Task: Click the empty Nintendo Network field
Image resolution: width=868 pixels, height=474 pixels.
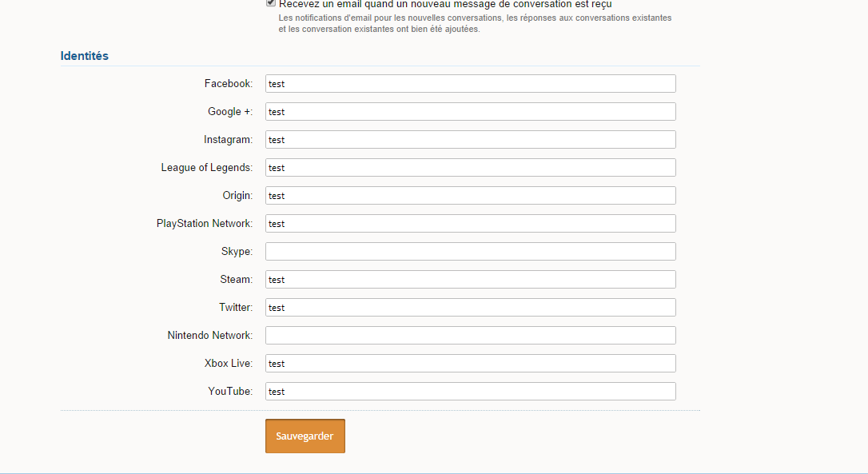Action: pyautogui.click(x=471, y=335)
